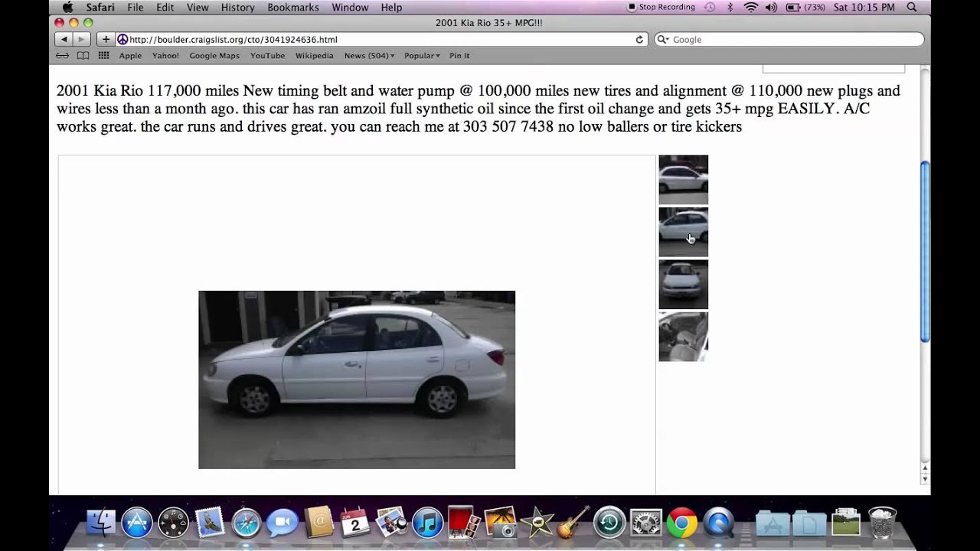Open the Window menu
The height and width of the screenshot is (551, 980).
point(350,7)
